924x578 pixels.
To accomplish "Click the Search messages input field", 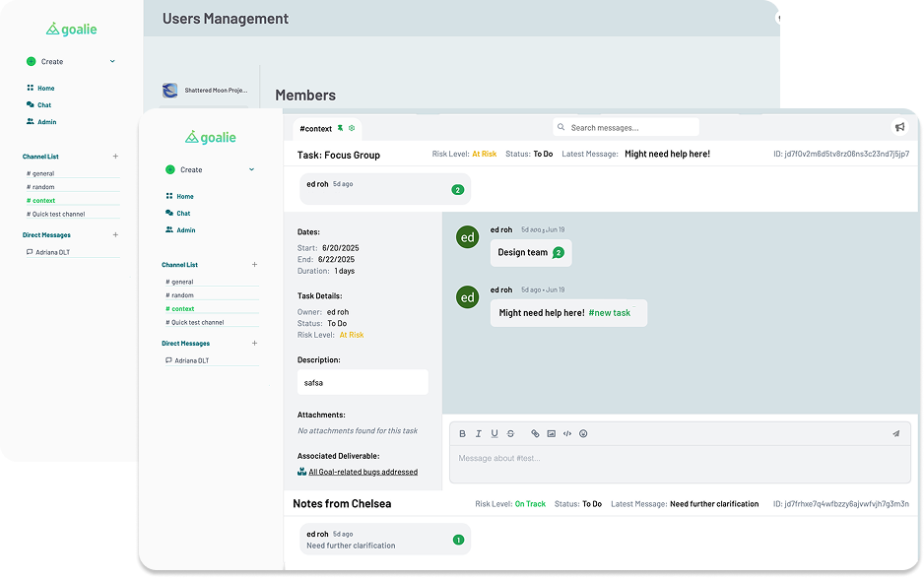I will click(630, 127).
